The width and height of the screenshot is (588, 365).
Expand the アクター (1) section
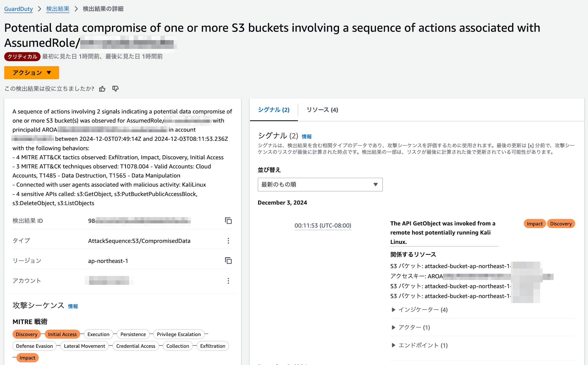point(411,327)
